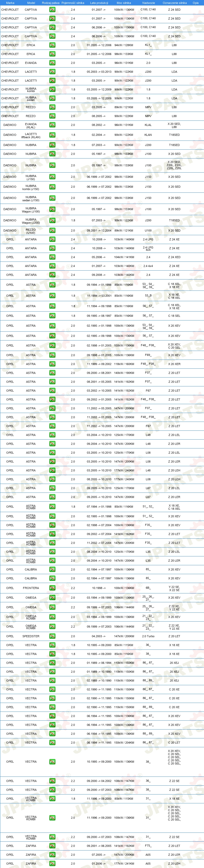This screenshot has width=204, height=868.
Task: Click the Opis column header
Action: point(196,3)
